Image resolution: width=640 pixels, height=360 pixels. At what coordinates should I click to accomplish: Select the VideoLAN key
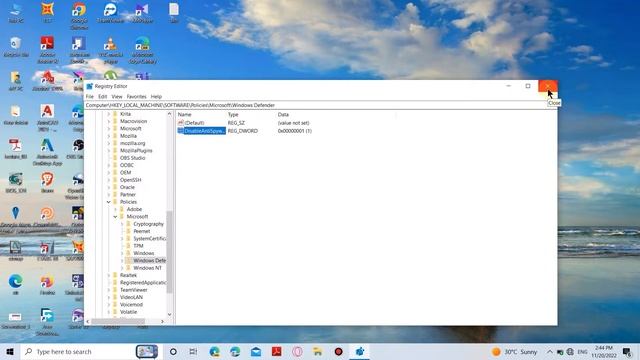click(x=131, y=297)
